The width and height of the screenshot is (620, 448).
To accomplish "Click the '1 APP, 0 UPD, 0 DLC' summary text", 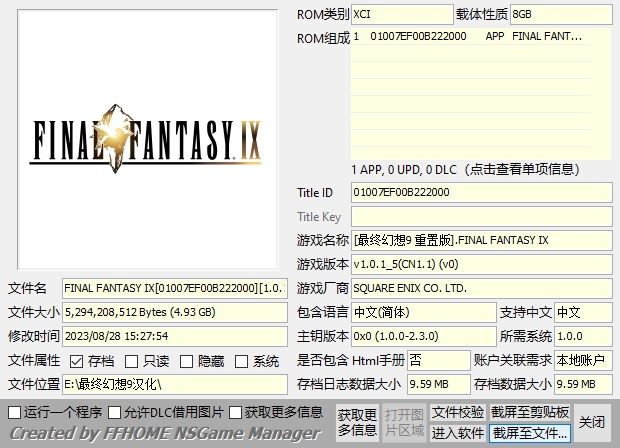I will click(x=404, y=170).
